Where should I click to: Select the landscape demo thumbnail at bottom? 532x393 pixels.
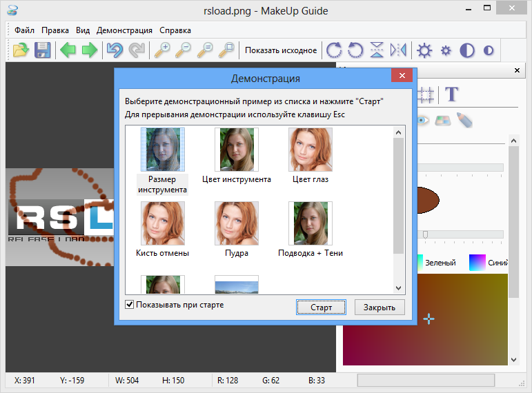pyautogui.click(x=237, y=285)
